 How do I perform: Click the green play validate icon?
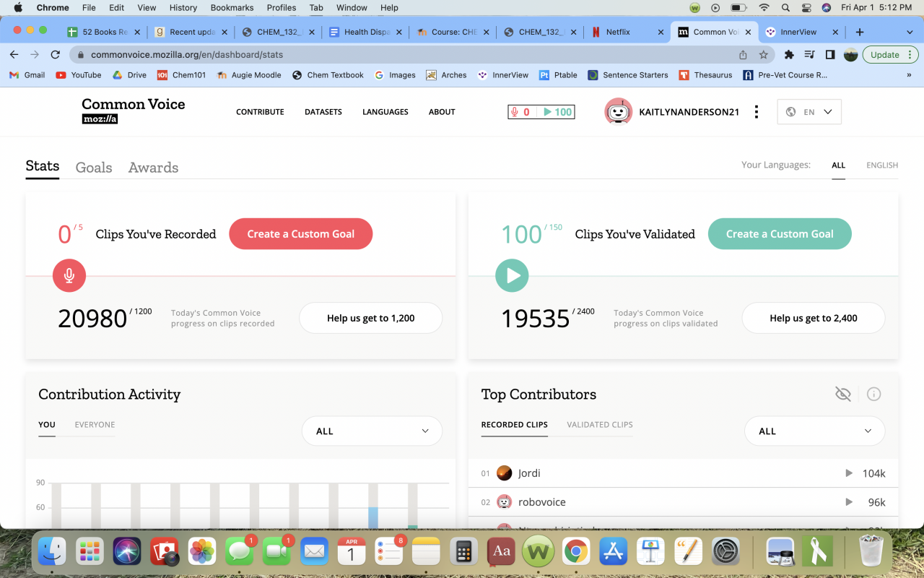[512, 275]
